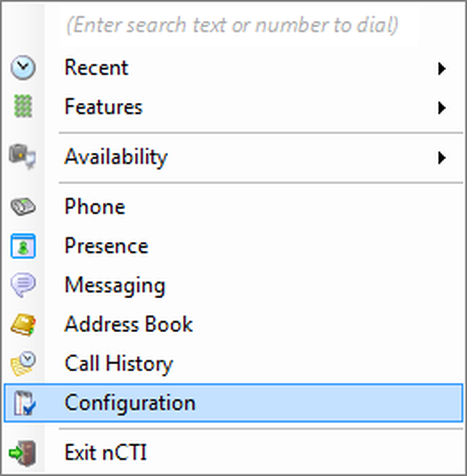Expand the Features submenu arrow
The image size is (467, 476).
pyautogui.click(x=442, y=108)
